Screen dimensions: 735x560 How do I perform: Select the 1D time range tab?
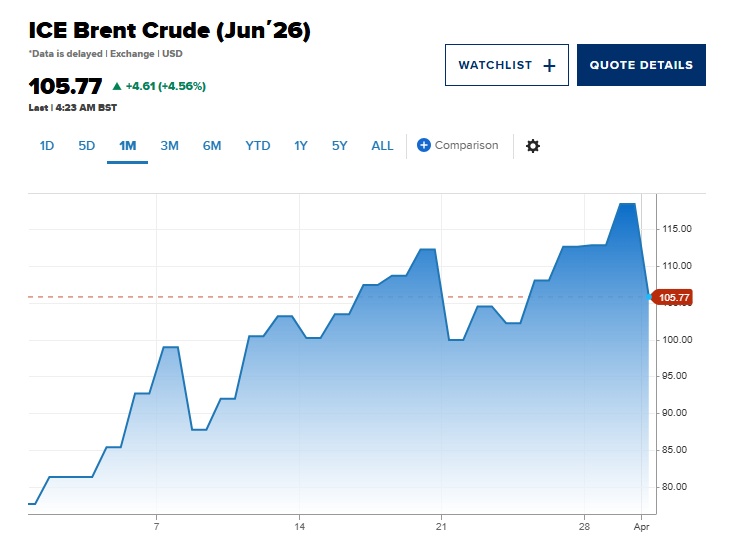click(47, 146)
